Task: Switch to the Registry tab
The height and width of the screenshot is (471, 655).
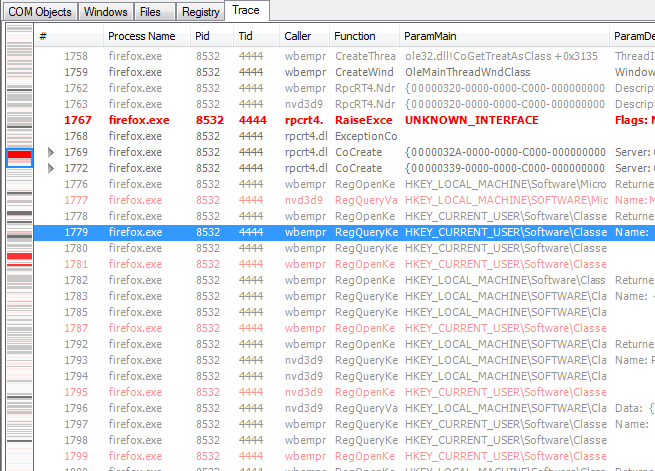Action: click(201, 12)
